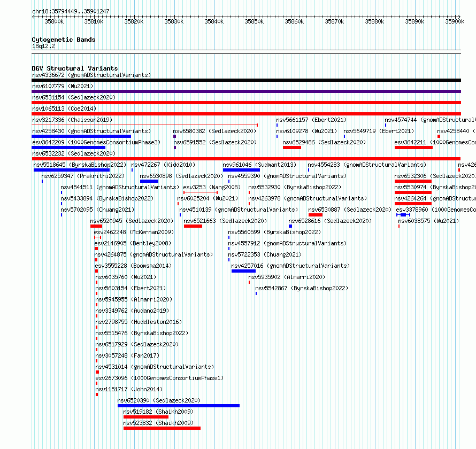Open nsv6580382 (Sedlazeck2020) entry
The height and width of the screenshot is (449, 476).
pos(214,131)
